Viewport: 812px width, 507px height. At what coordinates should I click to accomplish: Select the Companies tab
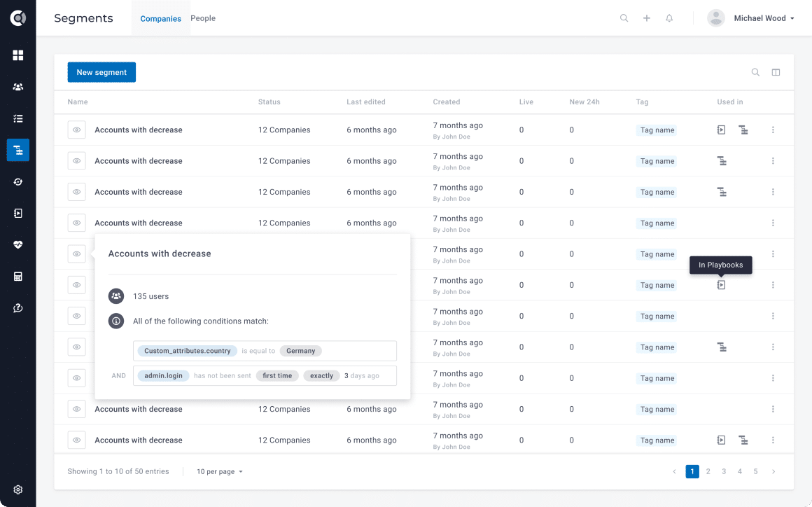coord(160,19)
